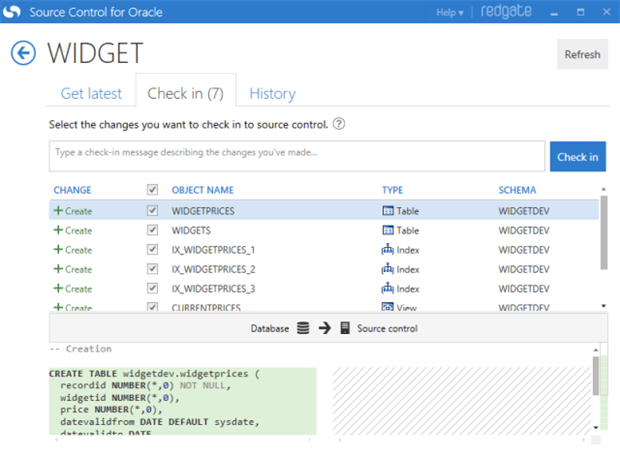Uncheck the IX_WIDGETPRICES_1 checkbox
Viewport: 620px width, 456px height.
pyautogui.click(x=152, y=249)
